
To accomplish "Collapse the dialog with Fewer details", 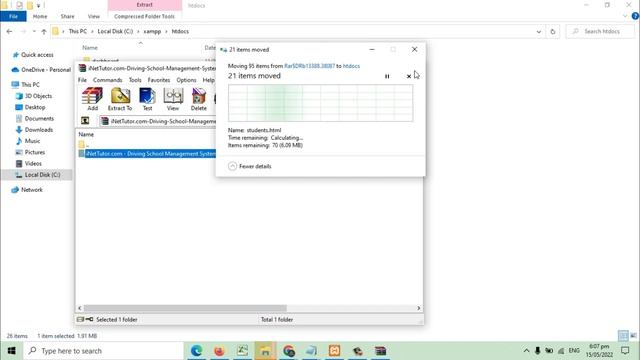I will (x=249, y=166).
